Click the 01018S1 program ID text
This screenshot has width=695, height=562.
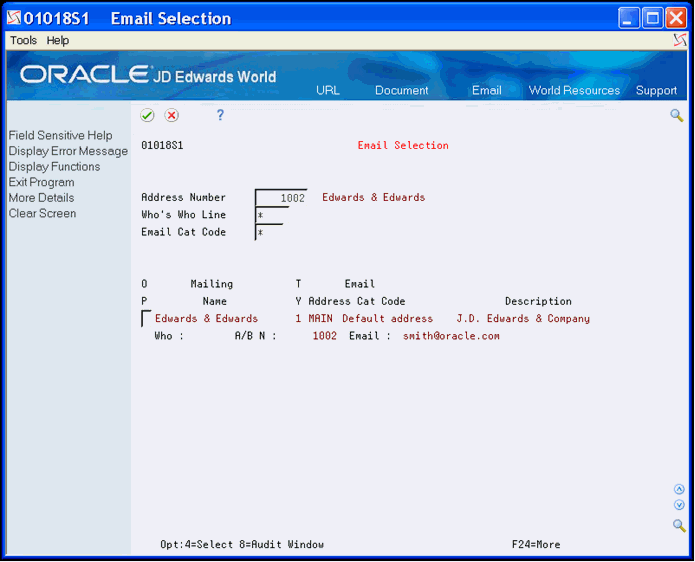162,145
